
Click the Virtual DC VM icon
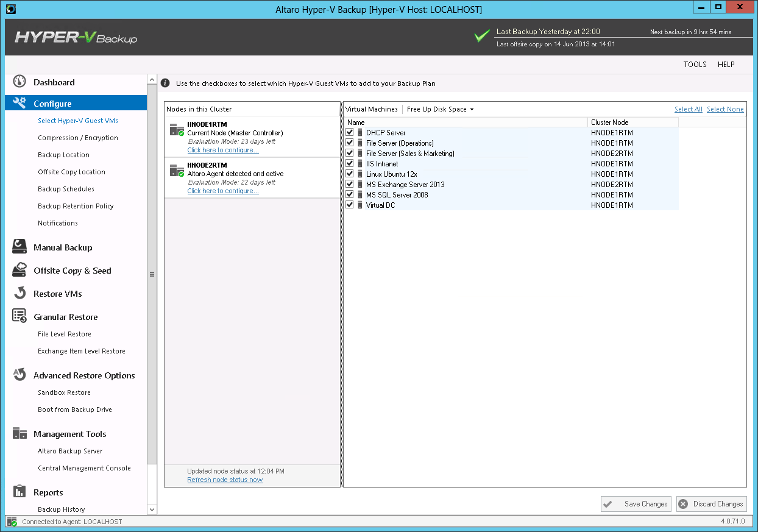[360, 205]
